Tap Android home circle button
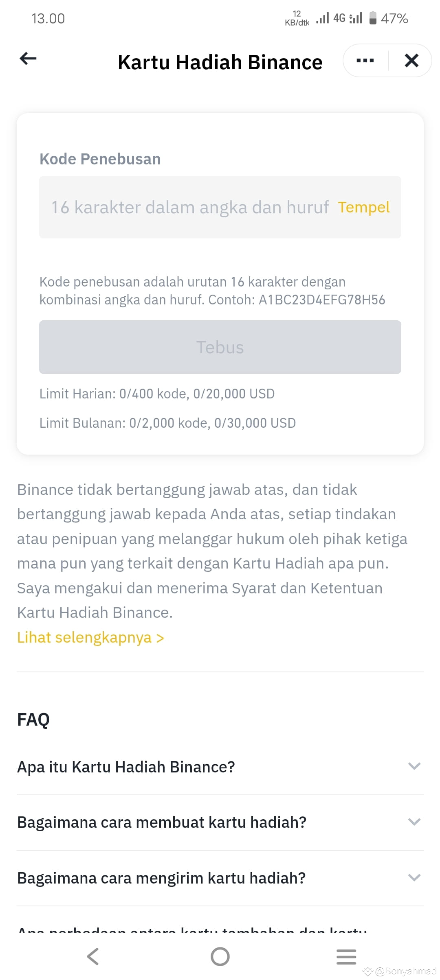This screenshot has height=980, width=440. click(220, 956)
